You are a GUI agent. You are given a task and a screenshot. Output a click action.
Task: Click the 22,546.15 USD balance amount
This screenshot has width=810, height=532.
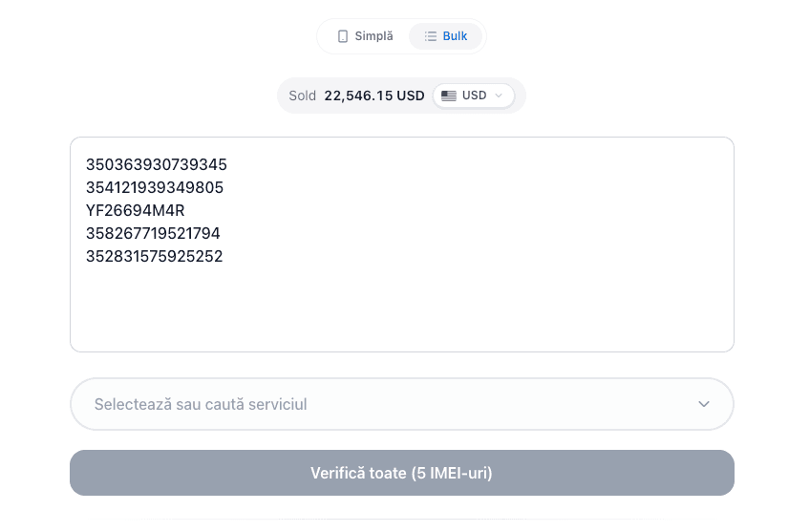(373, 96)
